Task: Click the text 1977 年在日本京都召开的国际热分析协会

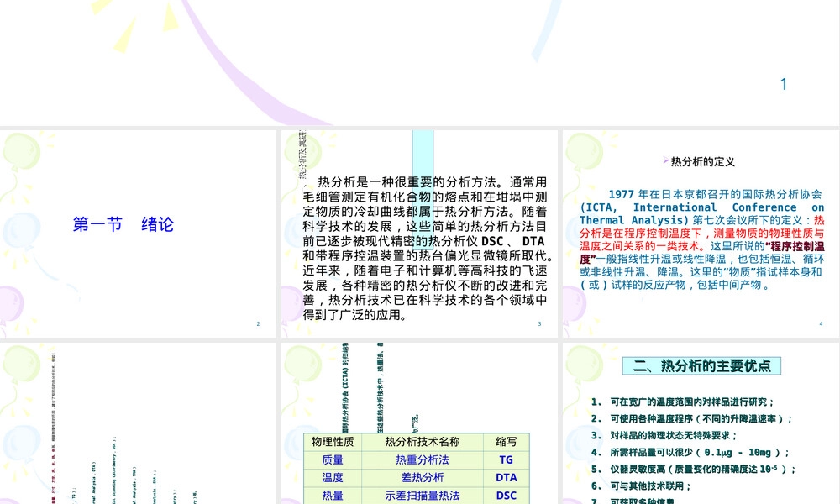Action: pyautogui.click(x=715, y=194)
